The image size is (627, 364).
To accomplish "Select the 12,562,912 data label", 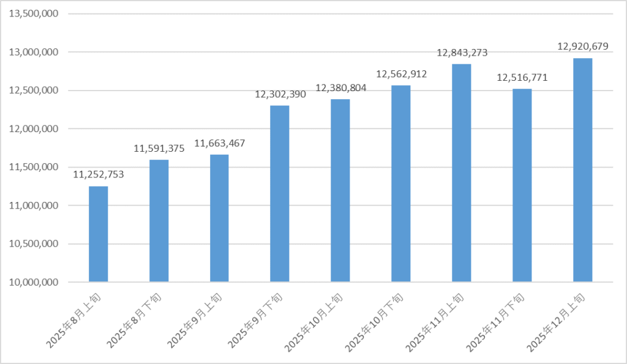I will [401, 74].
